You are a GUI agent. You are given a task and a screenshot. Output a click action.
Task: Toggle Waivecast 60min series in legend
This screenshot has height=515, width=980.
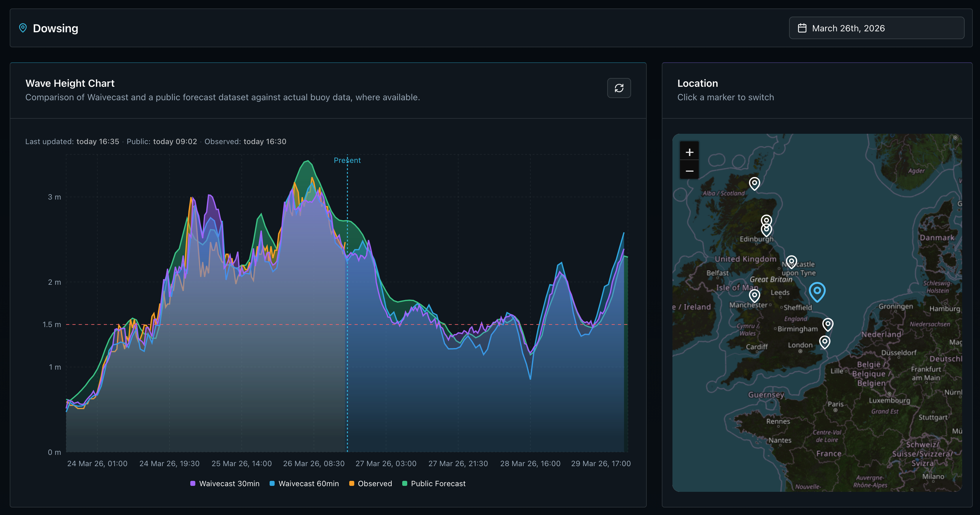pyautogui.click(x=304, y=483)
